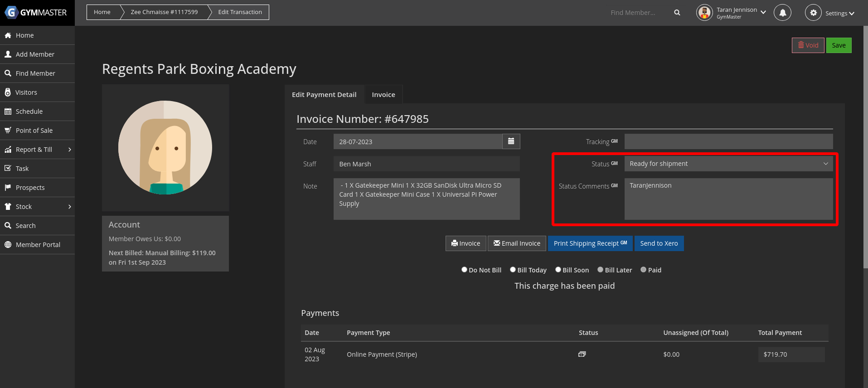Click the search magnifier in top bar
The width and height of the screenshot is (868, 388).
click(x=677, y=13)
